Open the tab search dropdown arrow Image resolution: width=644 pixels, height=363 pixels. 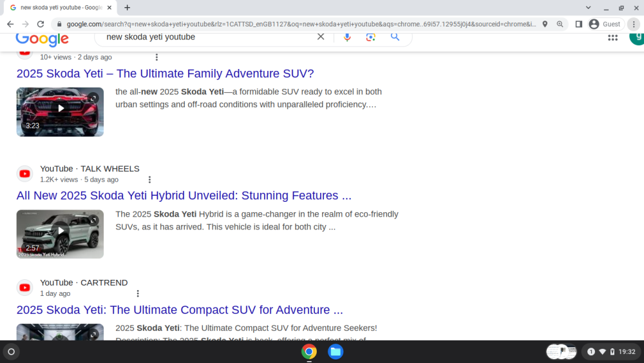588,7
